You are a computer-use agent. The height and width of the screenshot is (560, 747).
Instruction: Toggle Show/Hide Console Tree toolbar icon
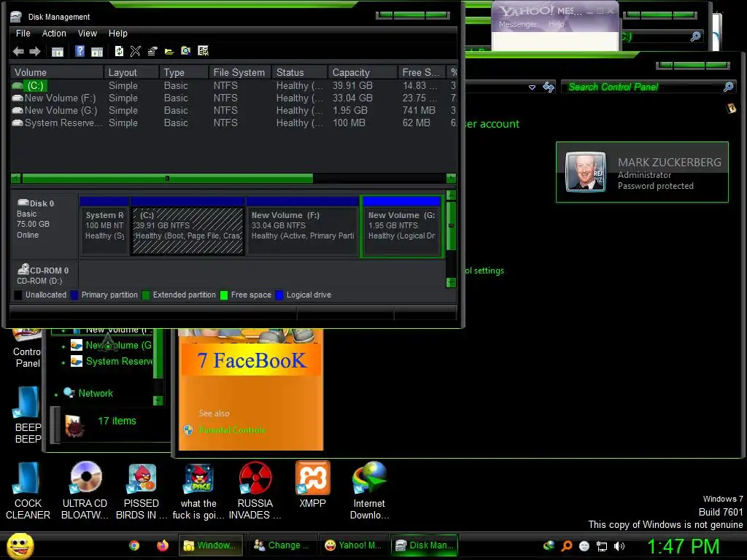click(57, 52)
